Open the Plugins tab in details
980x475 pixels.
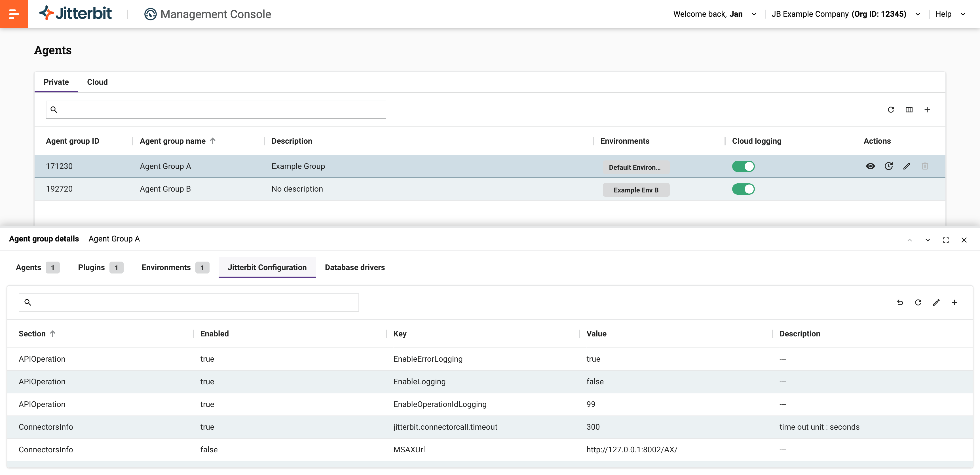(100, 267)
